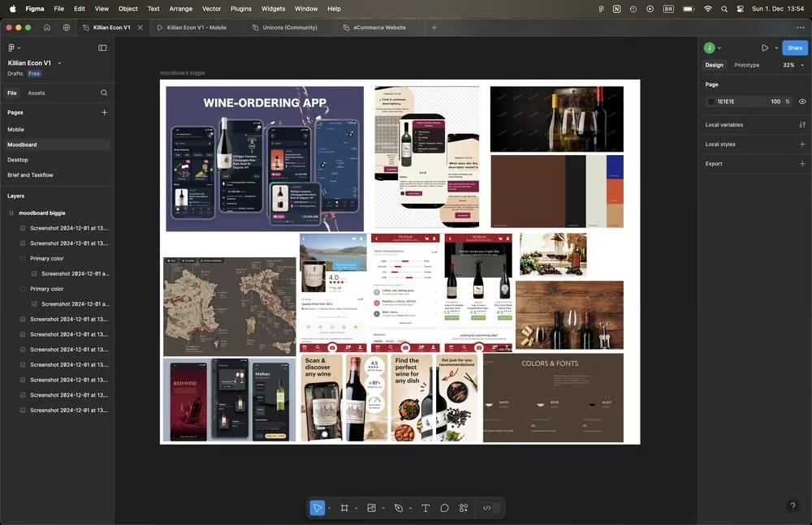The width and height of the screenshot is (812, 525).
Task: Open a new tab with plus
Action: pyautogui.click(x=434, y=28)
